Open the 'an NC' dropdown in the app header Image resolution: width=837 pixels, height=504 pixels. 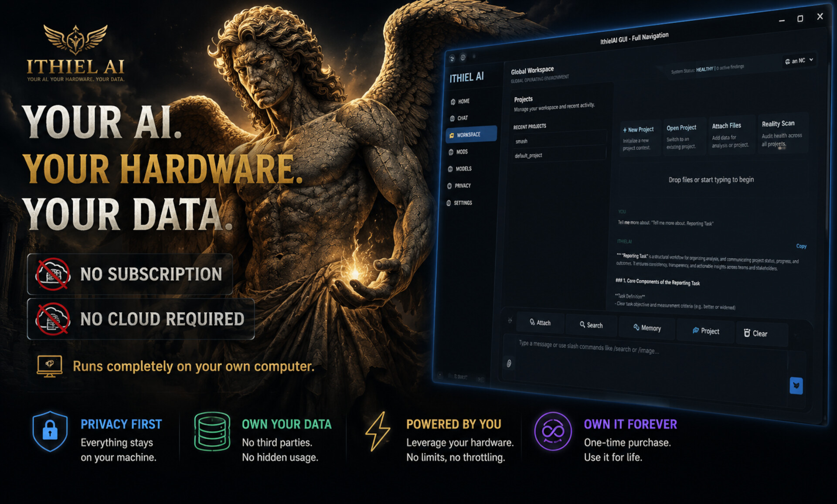click(799, 61)
